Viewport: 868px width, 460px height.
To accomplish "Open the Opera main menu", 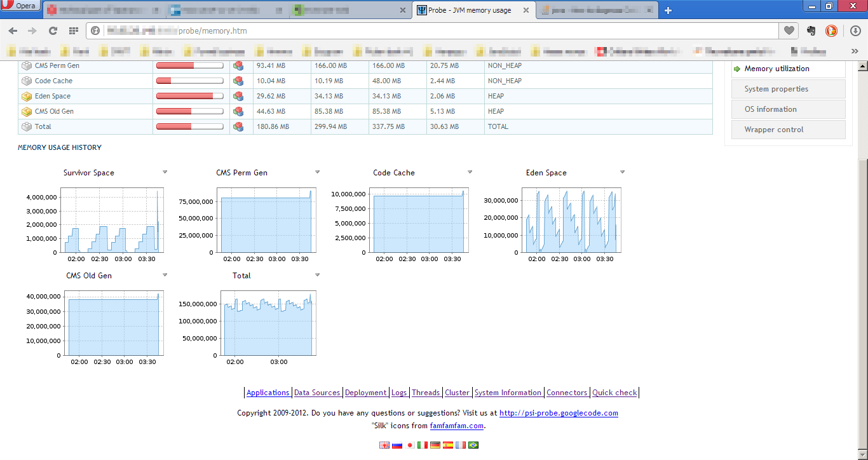I will coord(21,6).
